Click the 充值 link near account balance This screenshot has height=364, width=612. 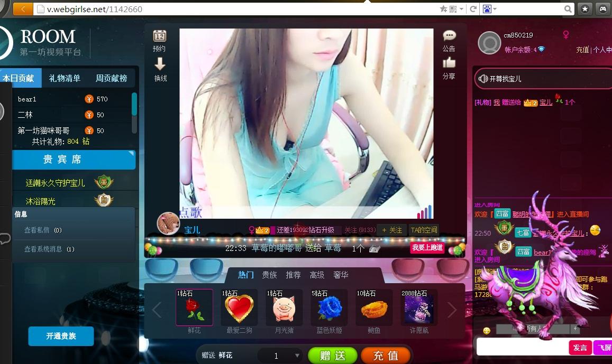tap(582, 50)
